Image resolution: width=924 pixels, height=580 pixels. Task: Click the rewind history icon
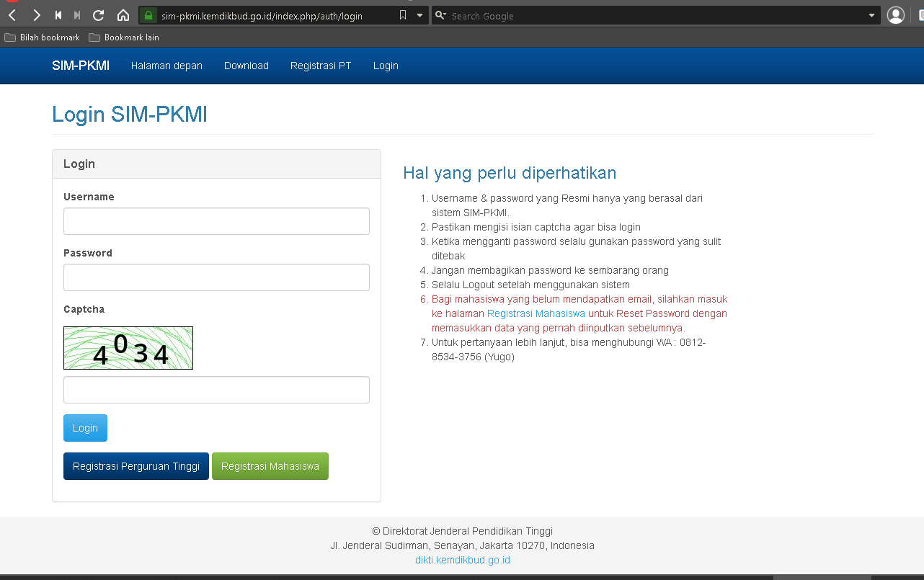58,15
